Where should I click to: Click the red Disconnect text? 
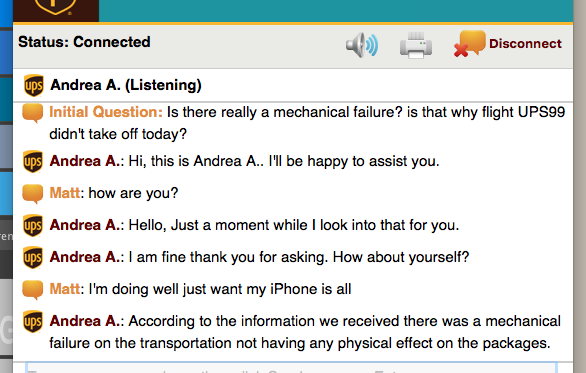point(525,43)
